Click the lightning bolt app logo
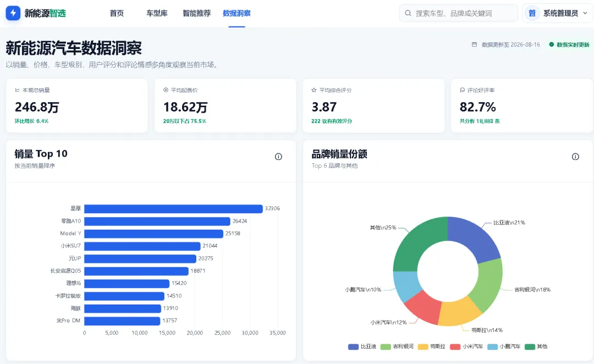This screenshot has height=364, width=594. (x=13, y=13)
